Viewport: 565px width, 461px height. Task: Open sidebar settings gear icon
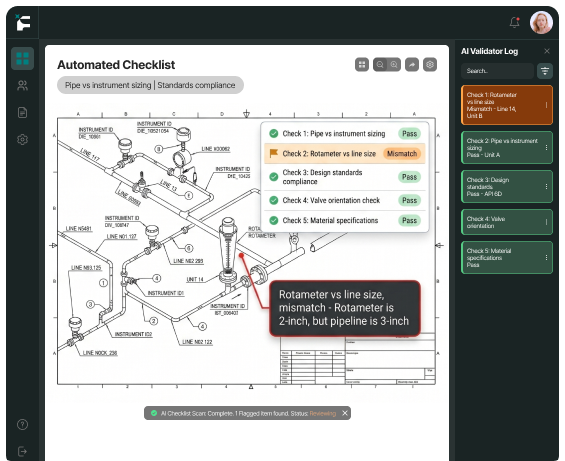[x=22, y=139]
